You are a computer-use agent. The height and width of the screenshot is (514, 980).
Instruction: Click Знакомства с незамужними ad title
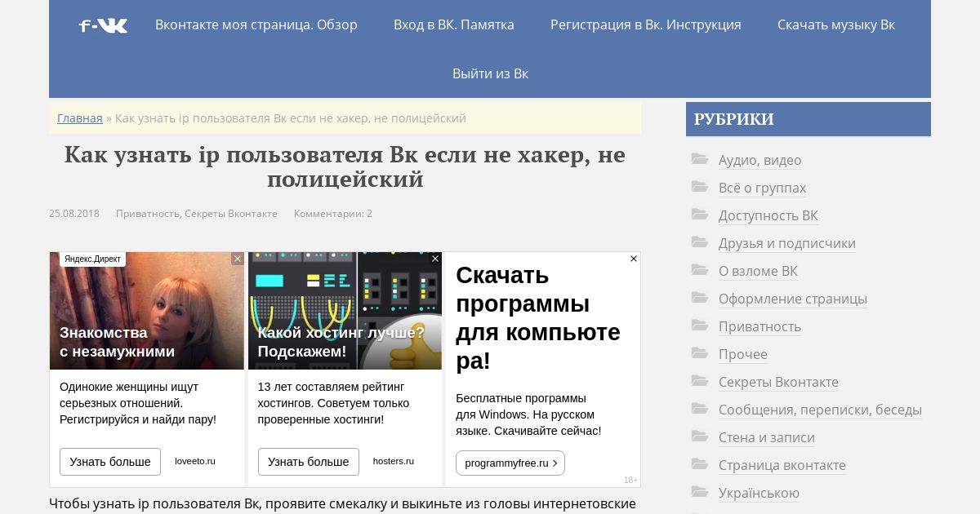click(x=117, y=343)
